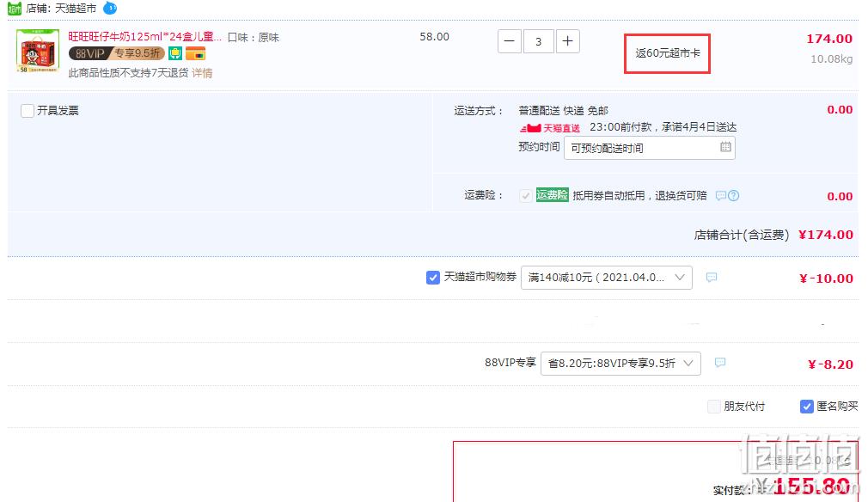Click the 预约时间 label
The height and width of the screenshot is (502, 868).
(539, 147)
